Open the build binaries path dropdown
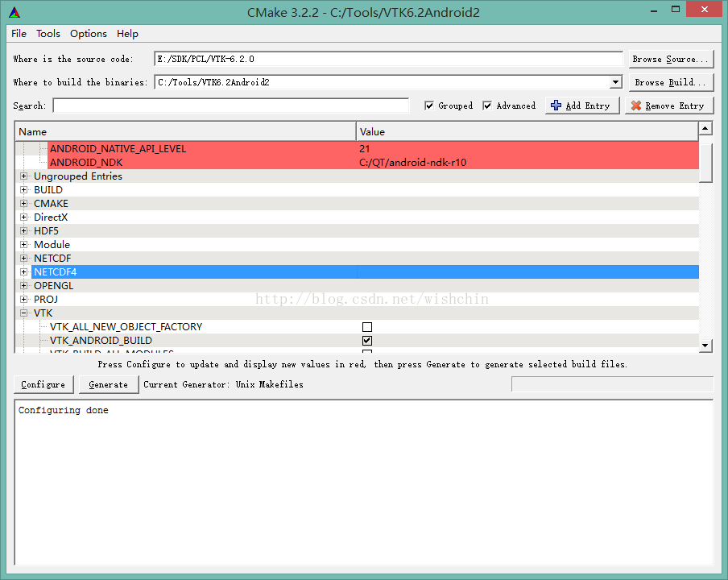Image resolution: width=728 pixels, height=580 pixels. click(x=615, y=82)
